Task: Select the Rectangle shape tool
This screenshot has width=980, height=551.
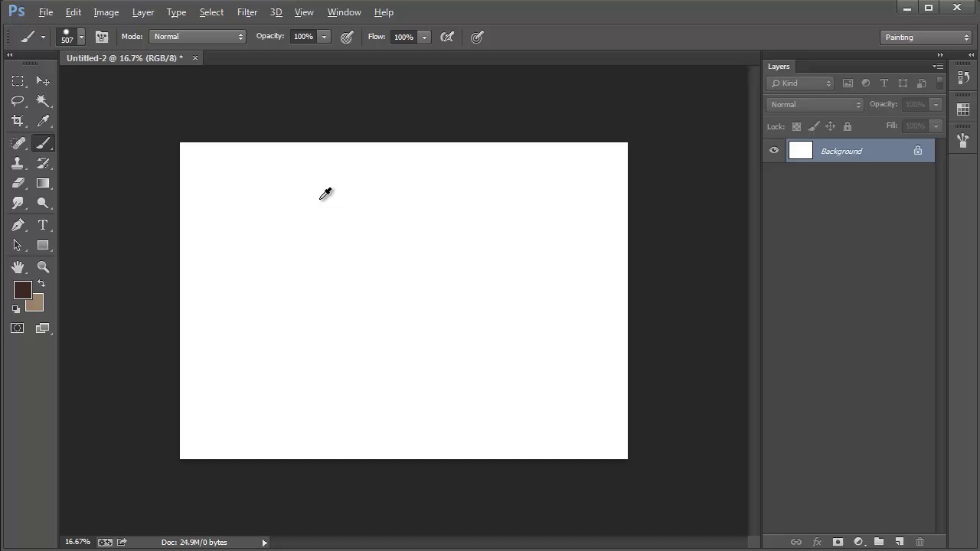Action: [43, 246]
